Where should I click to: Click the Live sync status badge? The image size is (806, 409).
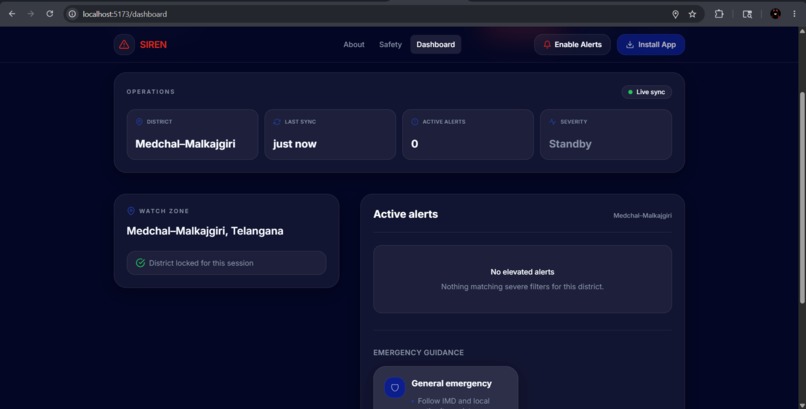pyautogui.click(x=646, y=92)
